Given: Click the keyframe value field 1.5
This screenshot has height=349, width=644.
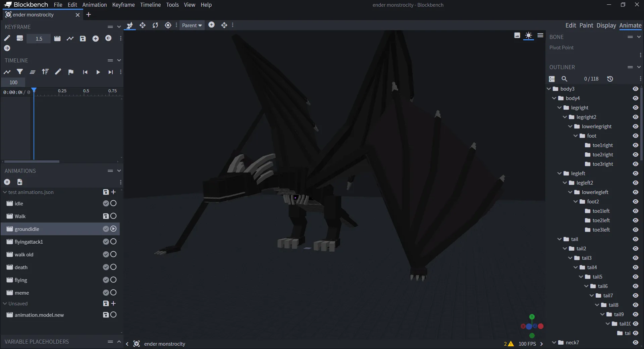Looking at the screenshot, I should pos(39,39).
